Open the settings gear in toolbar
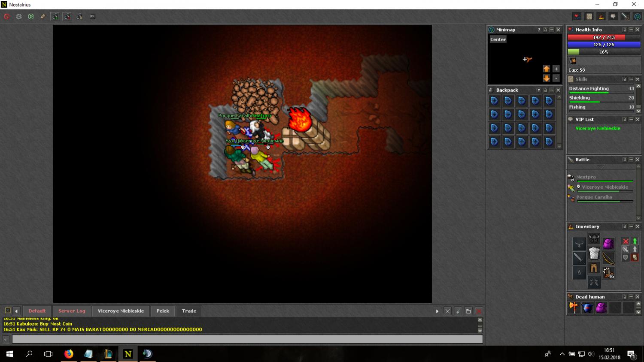644x362 pixels. [19, 16]
